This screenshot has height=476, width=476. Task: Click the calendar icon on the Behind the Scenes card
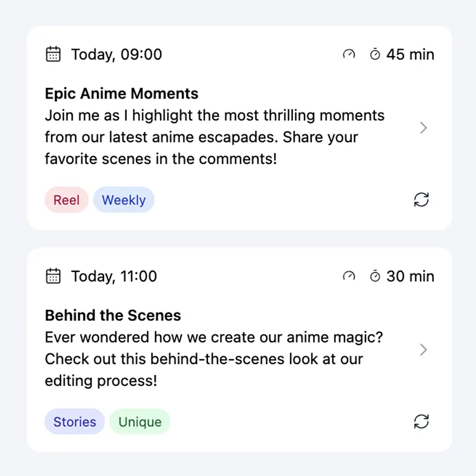[x=53, y=276]
